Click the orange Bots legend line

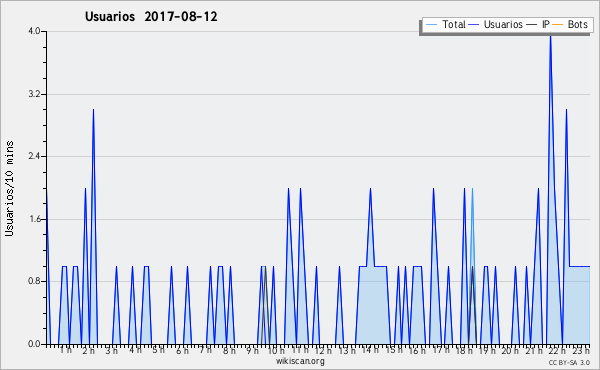click(558, 25)
